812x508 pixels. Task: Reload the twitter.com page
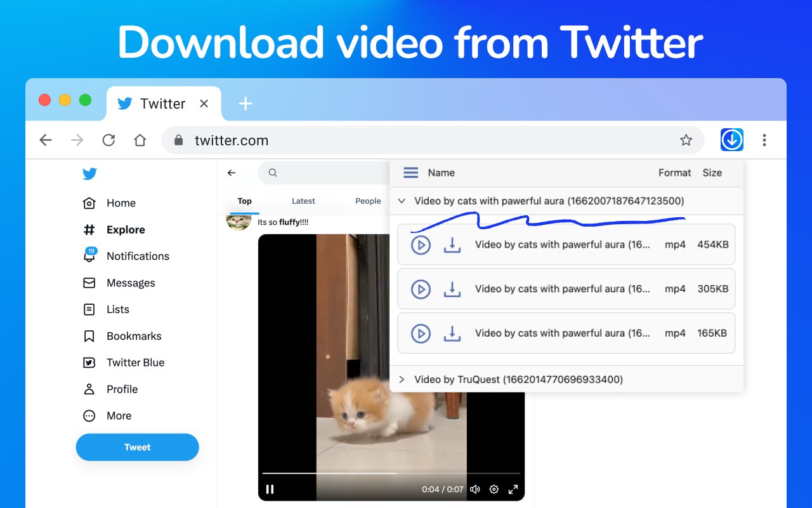click(x=108, y=140)
